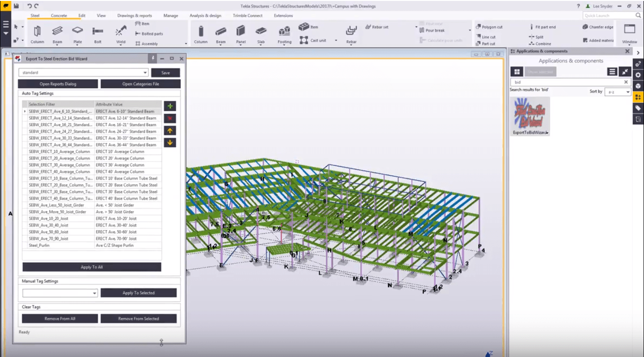Select the steel Column tool
The height and width of the screenshot is (357, 644).
click(x=37, y=35)
